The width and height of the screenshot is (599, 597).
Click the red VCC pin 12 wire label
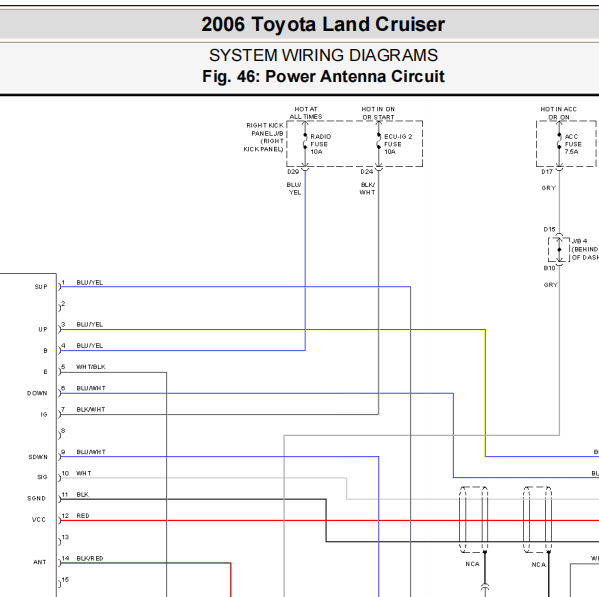83,516
